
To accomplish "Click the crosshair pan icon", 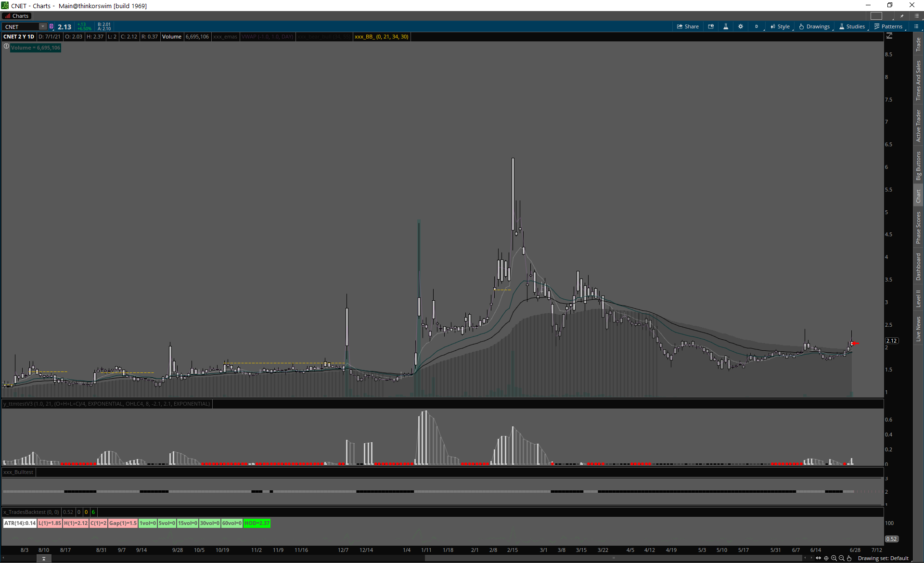I will tap(826, 558).
